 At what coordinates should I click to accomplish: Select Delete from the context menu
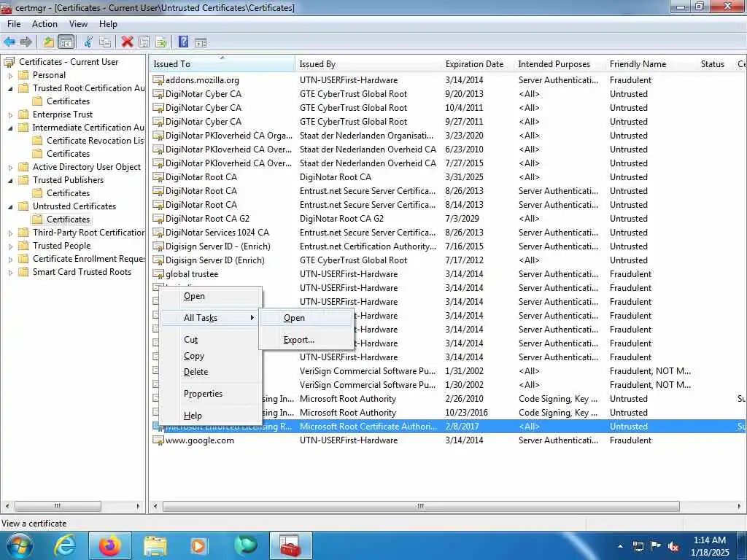point(211,371)
